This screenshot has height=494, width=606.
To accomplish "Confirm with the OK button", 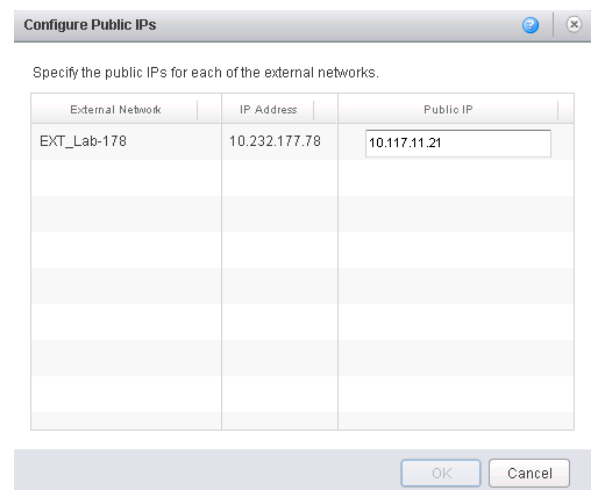I will click(x=441, y=473).
